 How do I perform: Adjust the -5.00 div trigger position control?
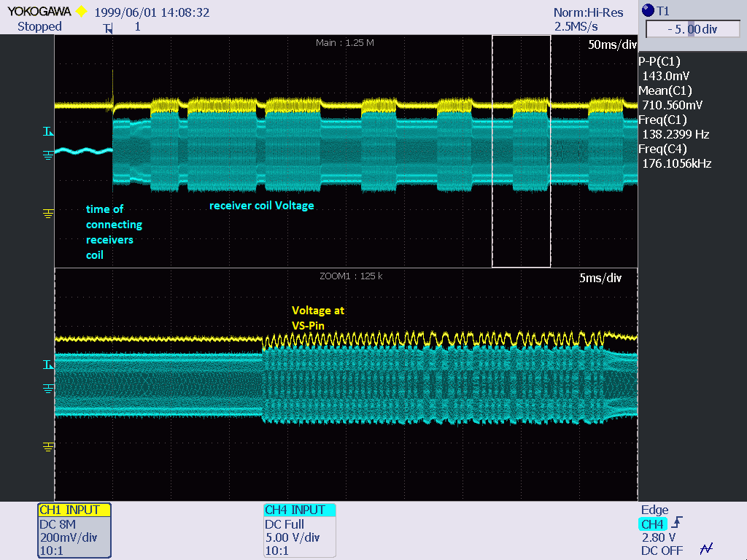tap(692, 28)
